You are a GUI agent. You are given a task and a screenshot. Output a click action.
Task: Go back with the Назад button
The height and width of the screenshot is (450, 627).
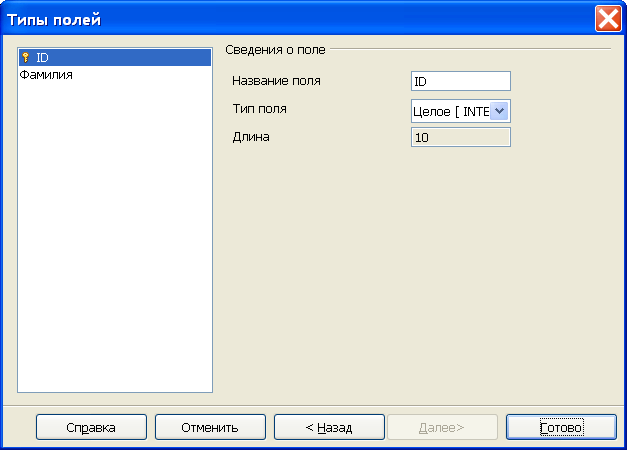coord(329,427)
